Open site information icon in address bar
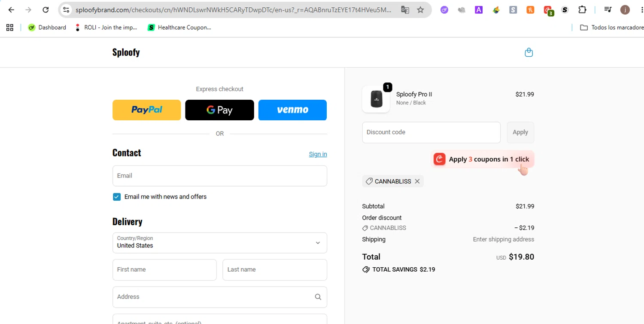Screen dimensions: 644x324 tap(66, 9)
